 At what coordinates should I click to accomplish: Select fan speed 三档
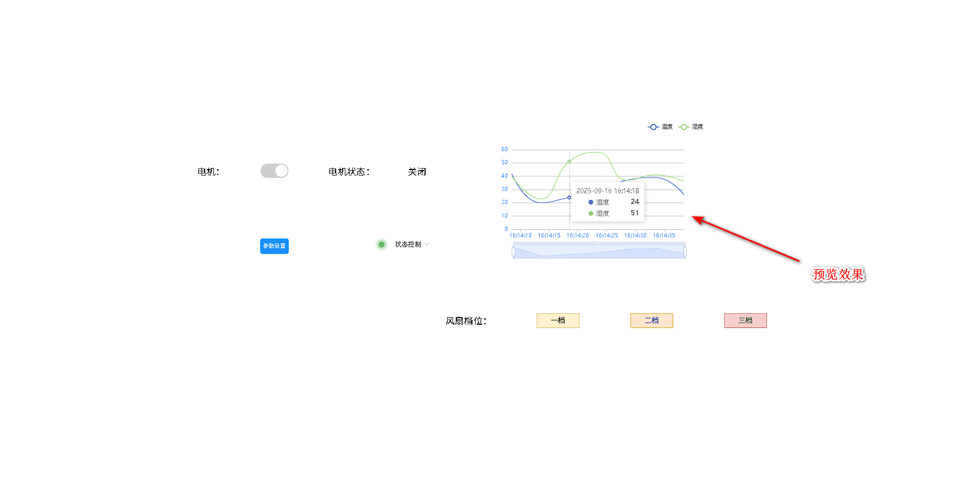pyautogui.click(x=745, y=320)
